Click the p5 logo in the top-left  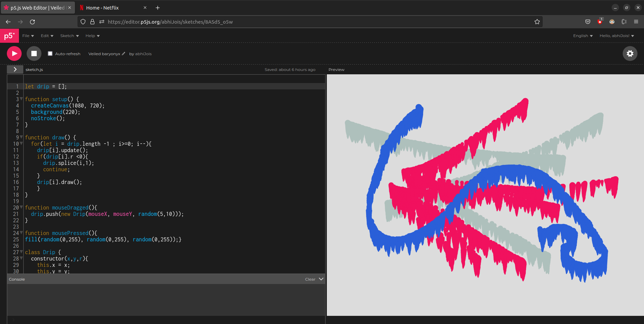point(9,36)
